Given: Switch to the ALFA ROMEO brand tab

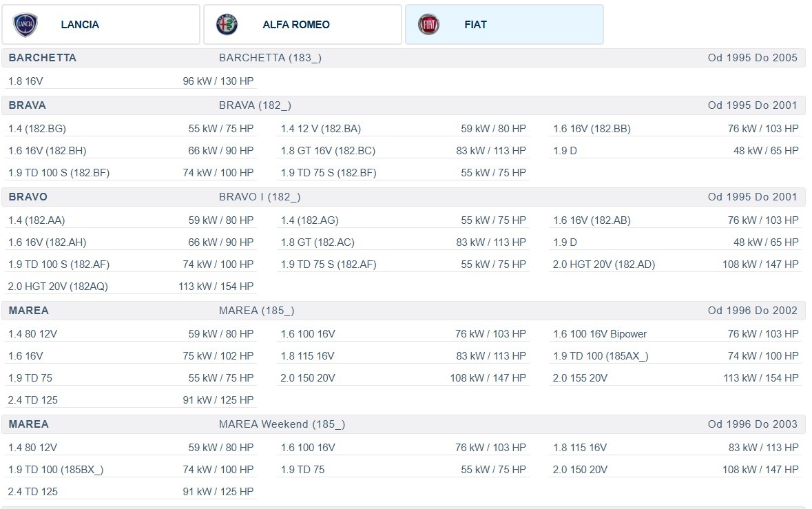Looking at the screenshot, I should pos(302,25).
